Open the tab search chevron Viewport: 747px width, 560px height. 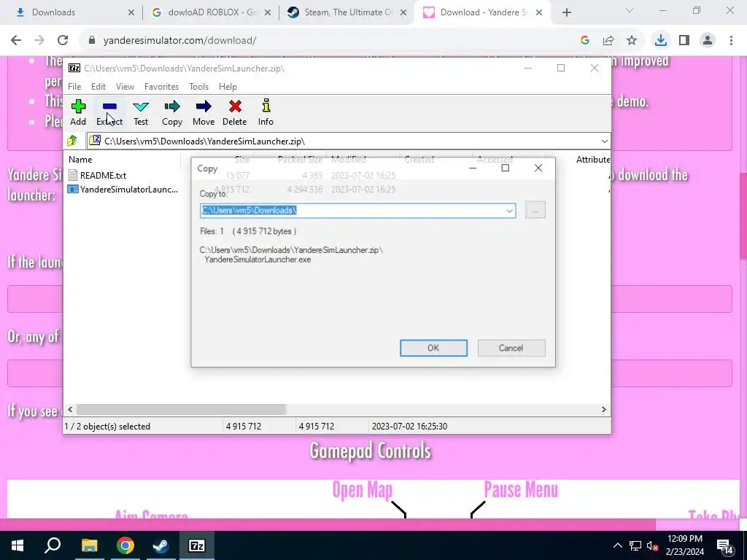pos(629,10)
